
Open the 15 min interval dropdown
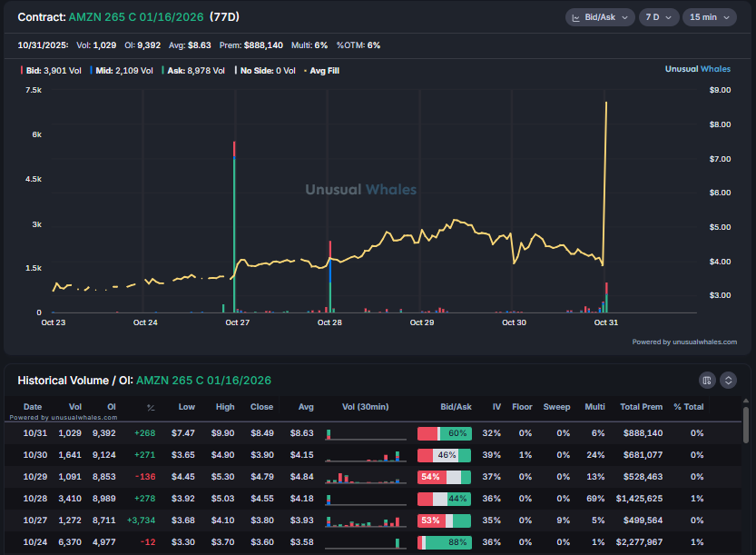pyautogui.click(x=709, y=17)
